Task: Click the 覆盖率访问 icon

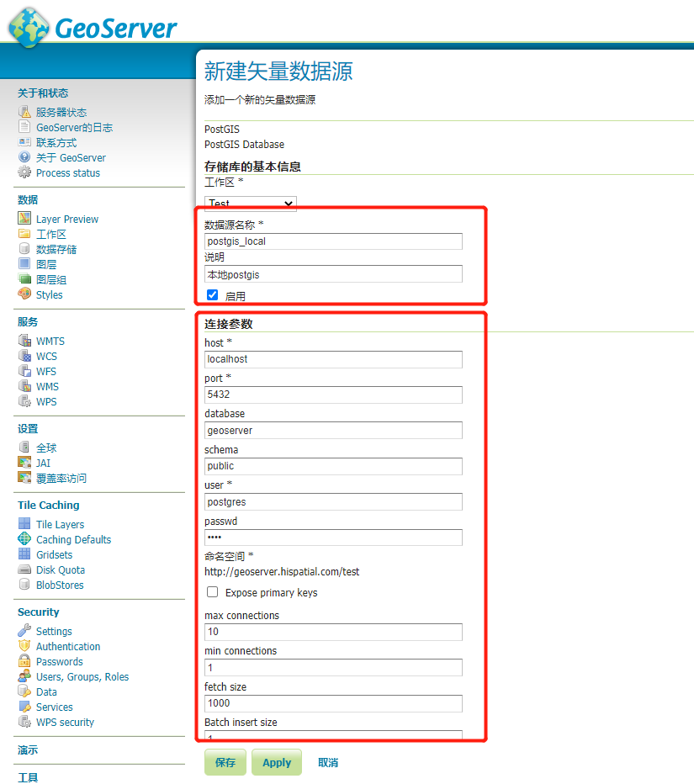Action: pyautogui.click(x=24, y=477)
